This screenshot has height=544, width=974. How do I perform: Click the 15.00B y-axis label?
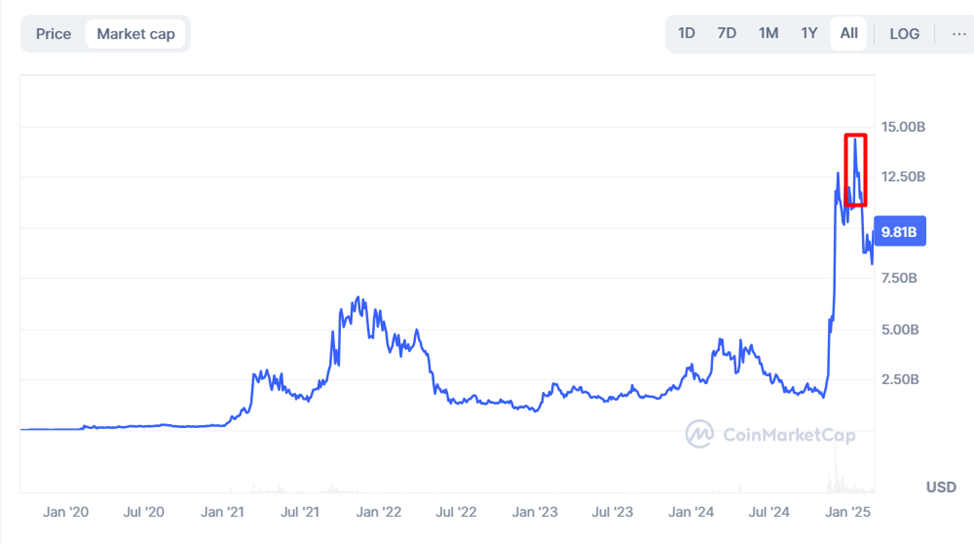tap(903, 127)
